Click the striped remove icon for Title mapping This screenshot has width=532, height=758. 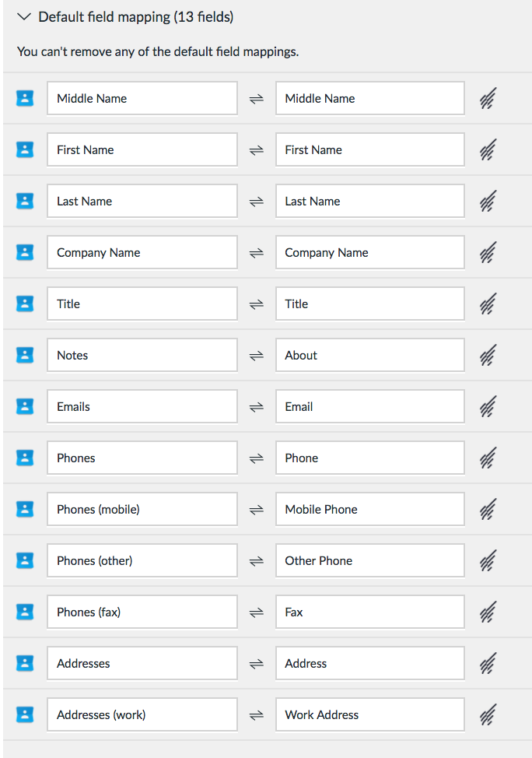click(488, 304)
